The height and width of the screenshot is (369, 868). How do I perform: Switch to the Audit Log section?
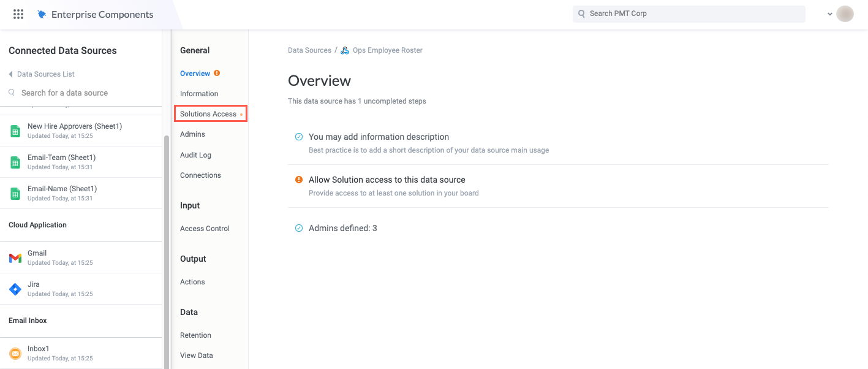click(195, 154)
